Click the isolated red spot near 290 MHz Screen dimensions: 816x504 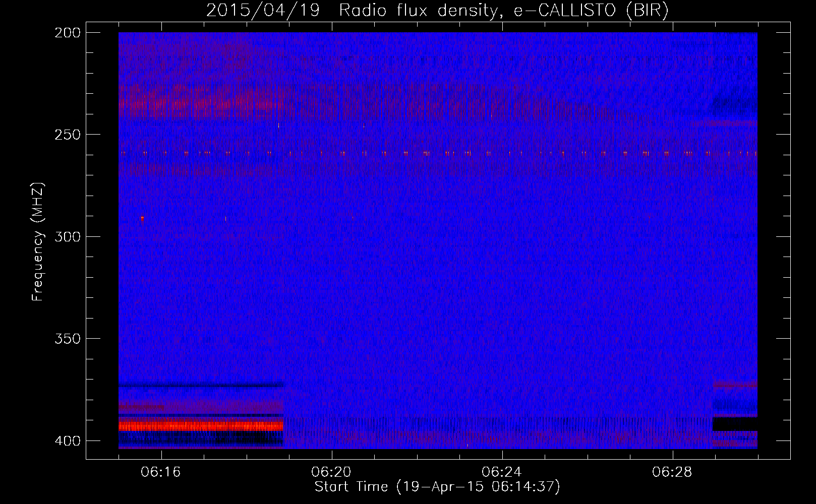coord(142,218)
